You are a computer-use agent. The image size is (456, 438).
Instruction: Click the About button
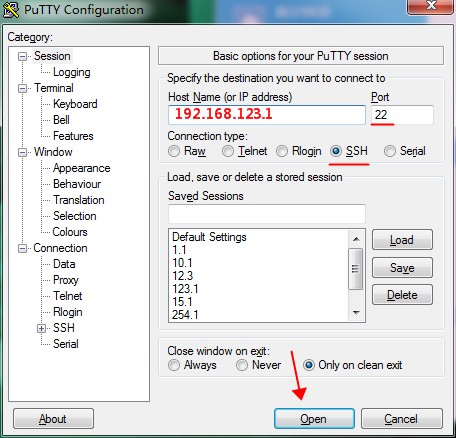53,419
